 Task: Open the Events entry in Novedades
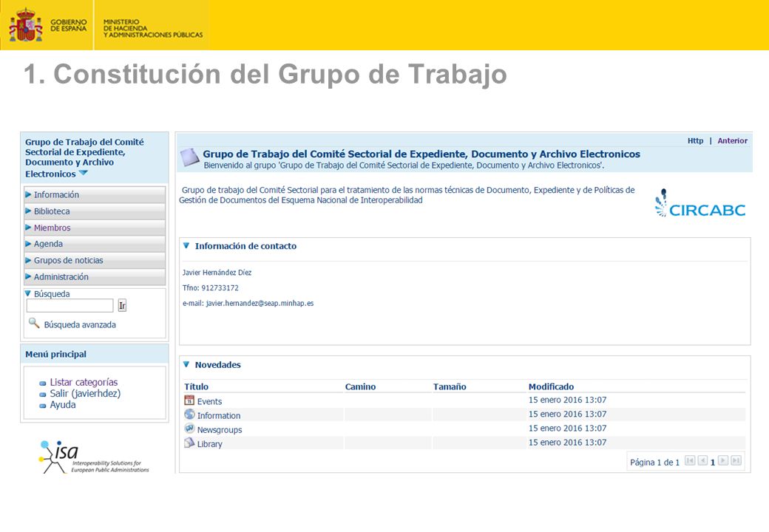[209, 401]
